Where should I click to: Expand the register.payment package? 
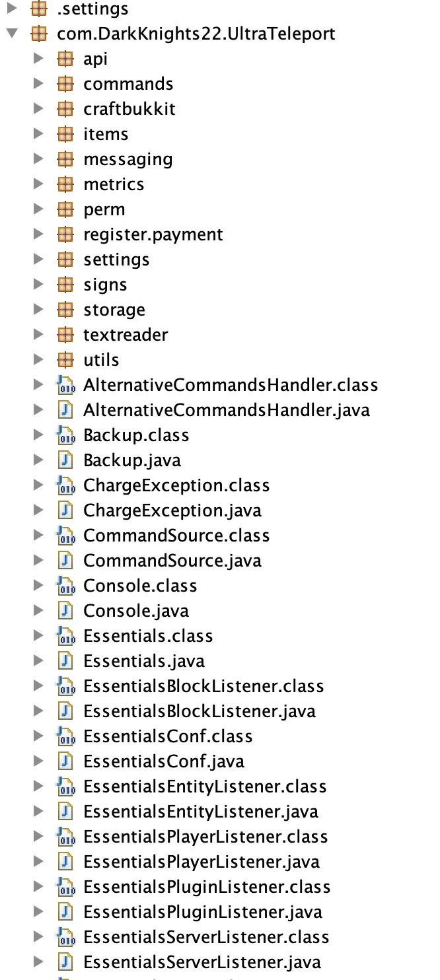[x=38, y=234]
